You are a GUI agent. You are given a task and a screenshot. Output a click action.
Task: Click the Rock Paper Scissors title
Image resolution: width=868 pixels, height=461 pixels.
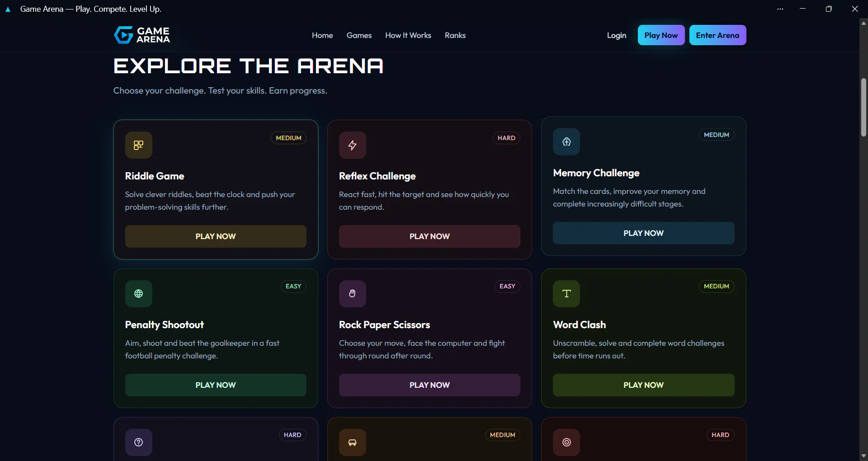click(384, 325)
